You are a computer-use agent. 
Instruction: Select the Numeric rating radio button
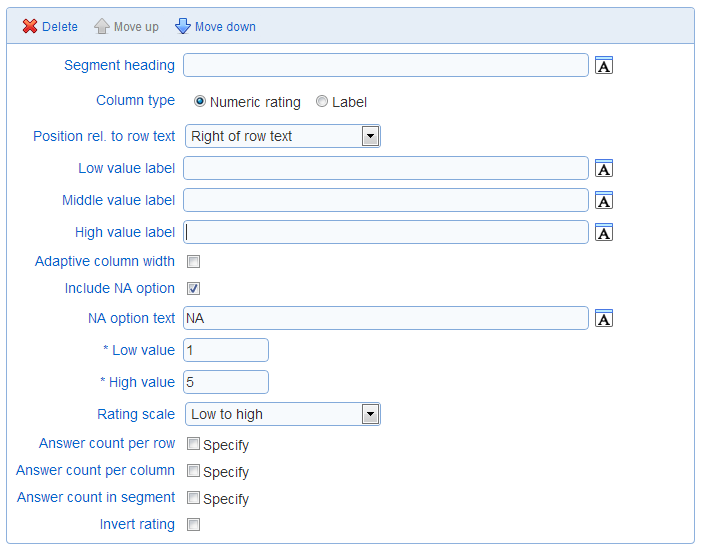pyautogui.click(x=199, y=101)
